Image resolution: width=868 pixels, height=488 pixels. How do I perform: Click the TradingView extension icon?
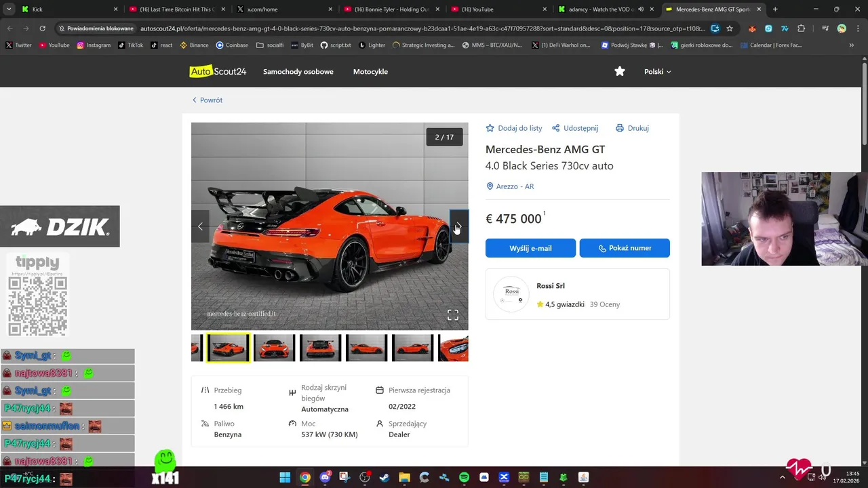tap(785, 28)
